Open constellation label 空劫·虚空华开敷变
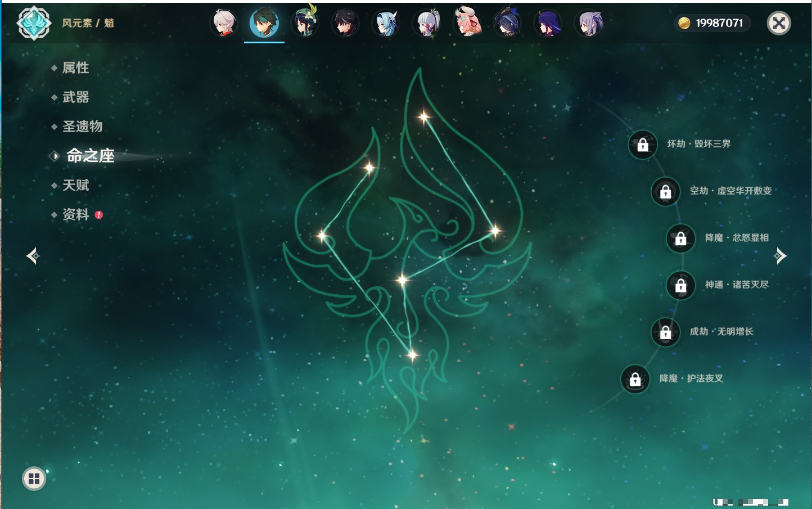The height and width of the screenshot is (509, 812). coord(731,191)
